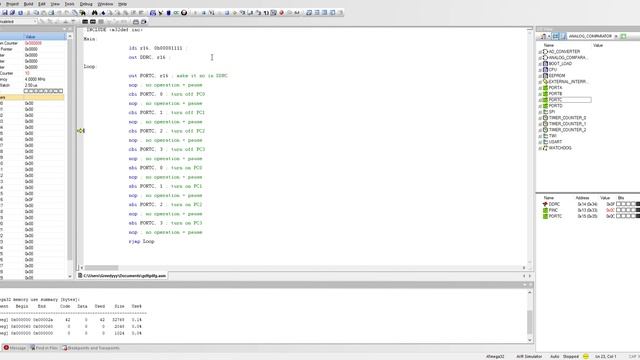Click the red Message tab icon

pos(6,348)
